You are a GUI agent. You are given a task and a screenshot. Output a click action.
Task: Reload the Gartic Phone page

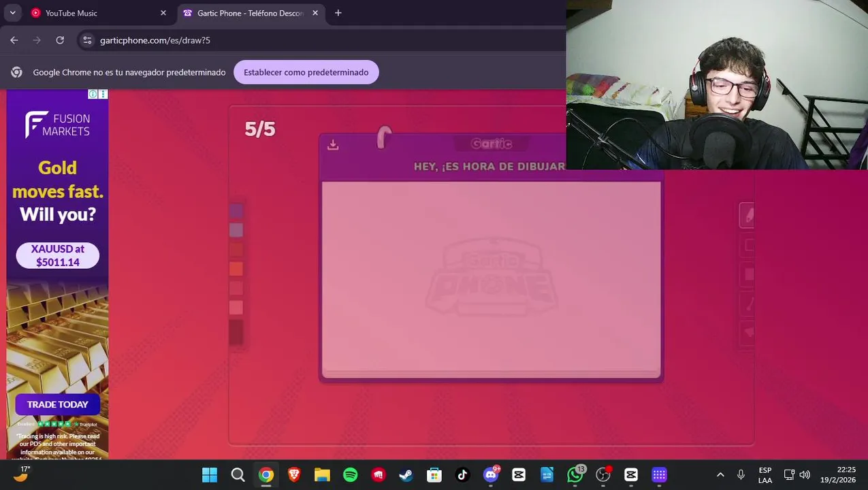pyautogui.click(x=60, y=40)
